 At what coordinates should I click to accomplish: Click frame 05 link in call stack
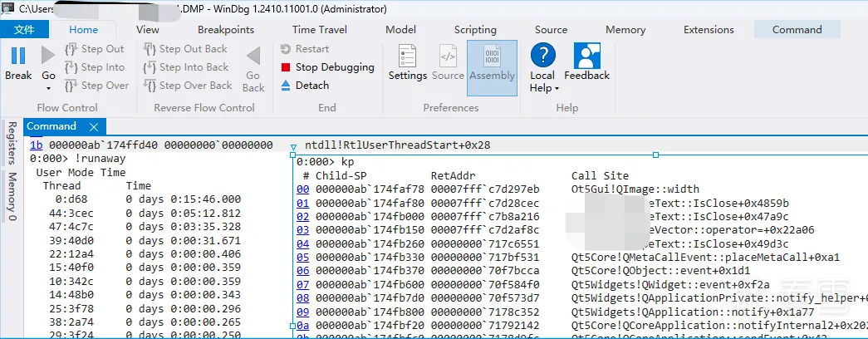click(303, 258)
